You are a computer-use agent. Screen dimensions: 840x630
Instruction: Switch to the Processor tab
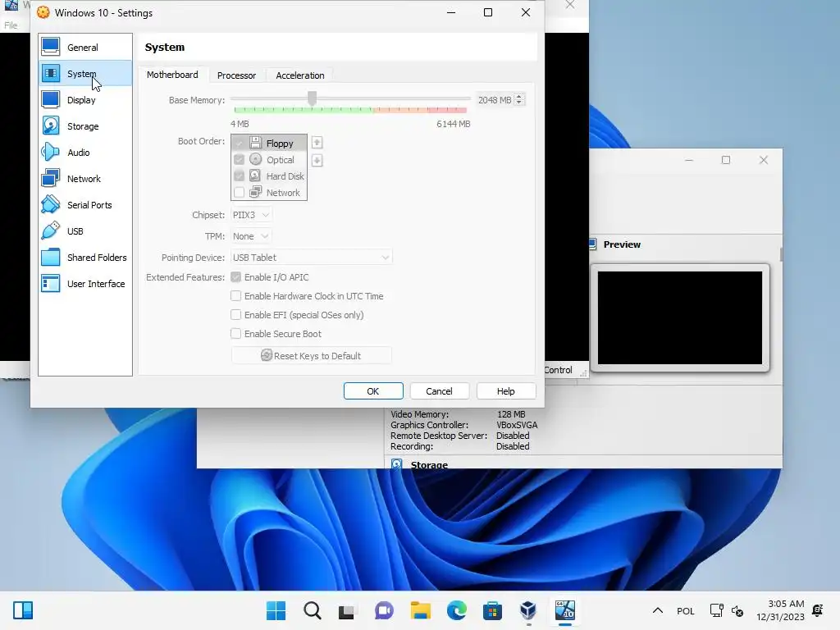tap(236, 75)
